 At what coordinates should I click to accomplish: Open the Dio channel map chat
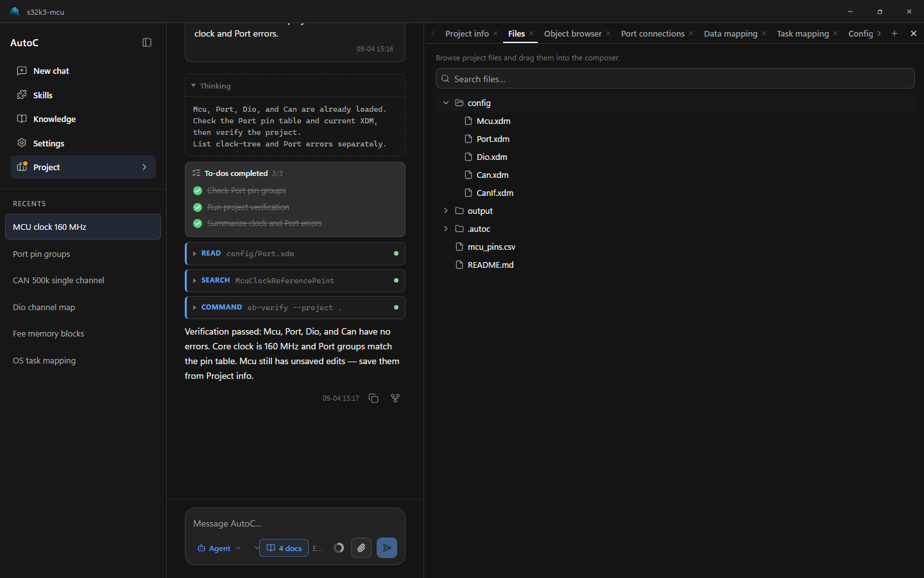coord(83,307)
